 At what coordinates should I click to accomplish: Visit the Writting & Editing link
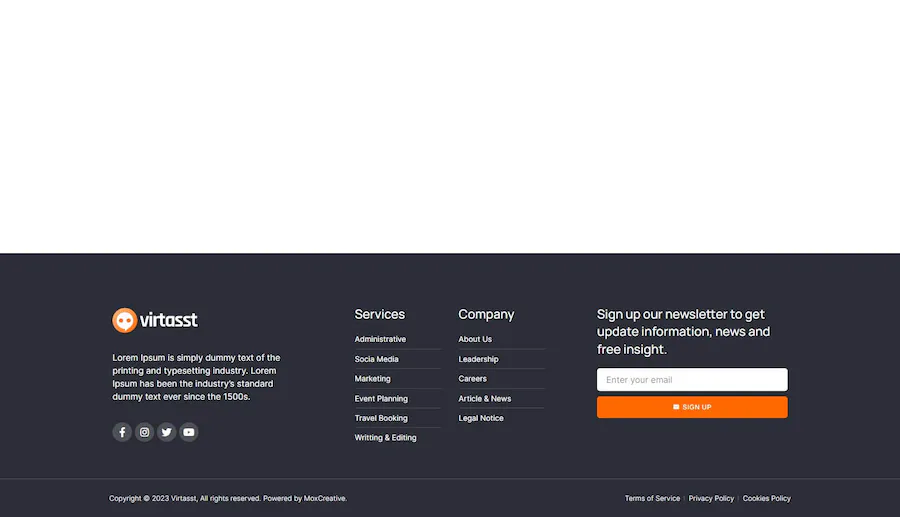click(x=385, y=437)
